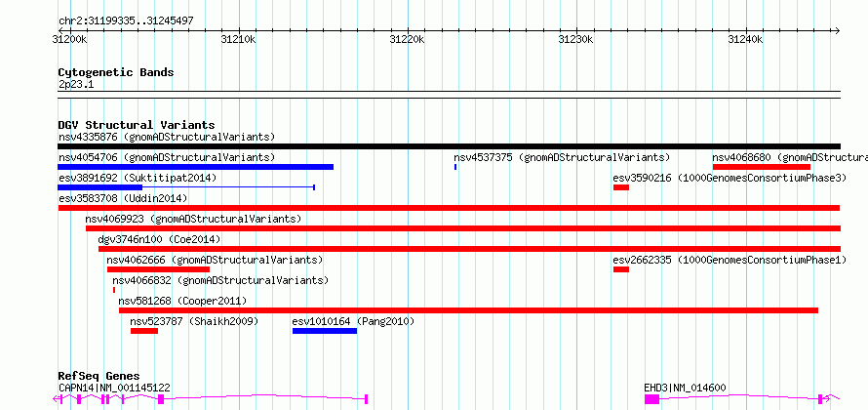868x410 pixels.
Task: Open the nsv4537375 gnomAD label
Action: pyautogui.click(x=562, y=157)
